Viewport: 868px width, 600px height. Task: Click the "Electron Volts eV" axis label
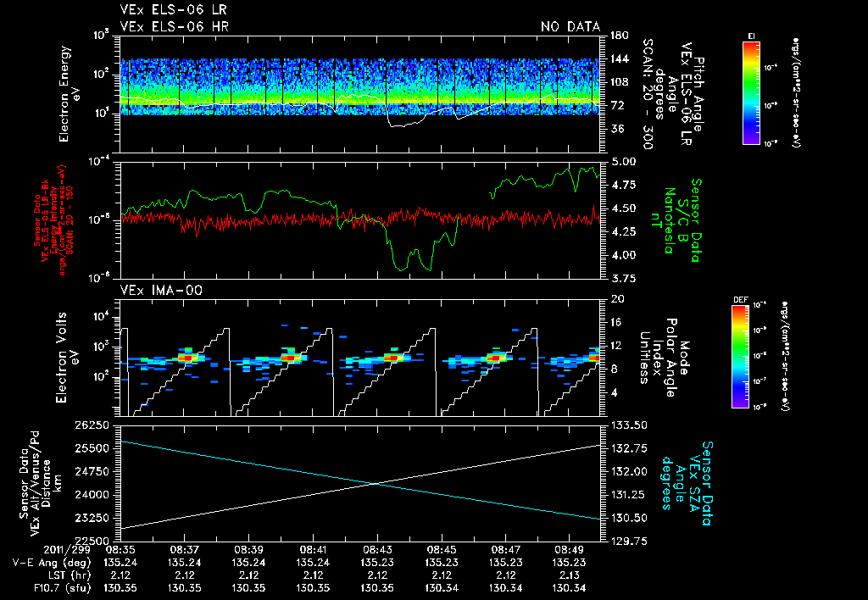point(66,357)
